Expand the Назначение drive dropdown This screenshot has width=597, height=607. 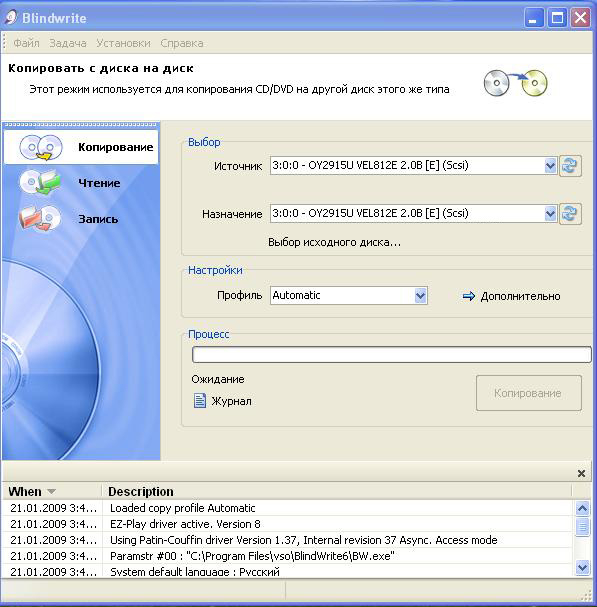(550, 213)
